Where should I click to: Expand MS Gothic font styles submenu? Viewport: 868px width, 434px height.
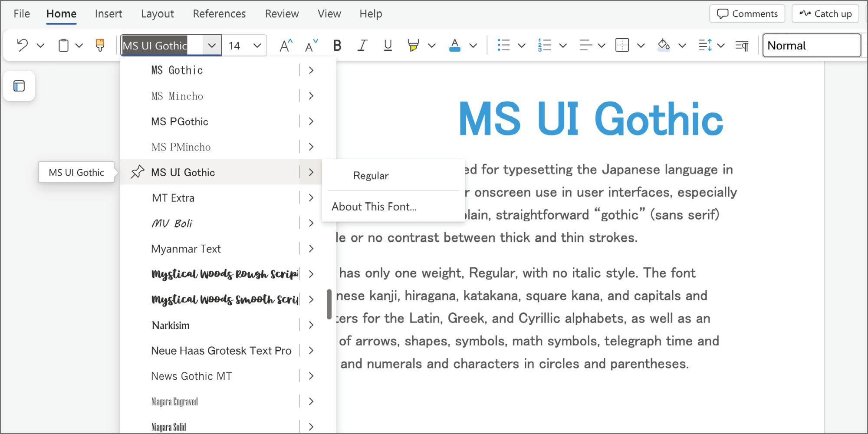[x=311, y=70]
